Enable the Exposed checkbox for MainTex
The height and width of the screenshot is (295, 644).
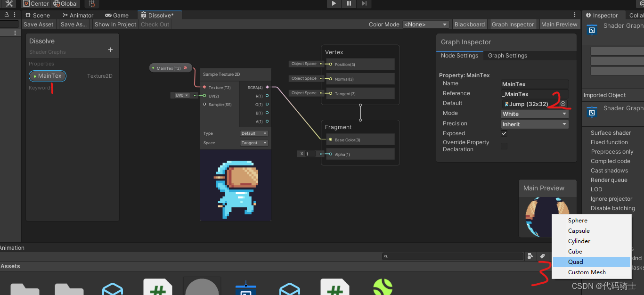504,133
